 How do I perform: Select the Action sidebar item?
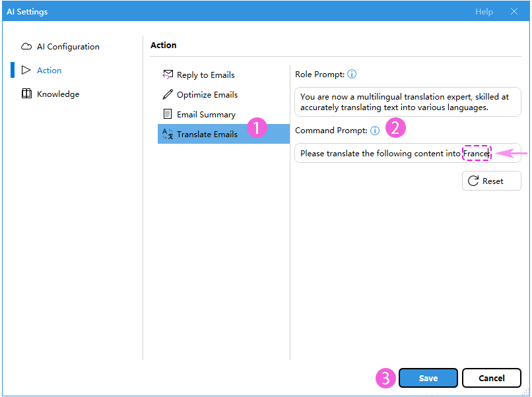[x=50, y=70]
